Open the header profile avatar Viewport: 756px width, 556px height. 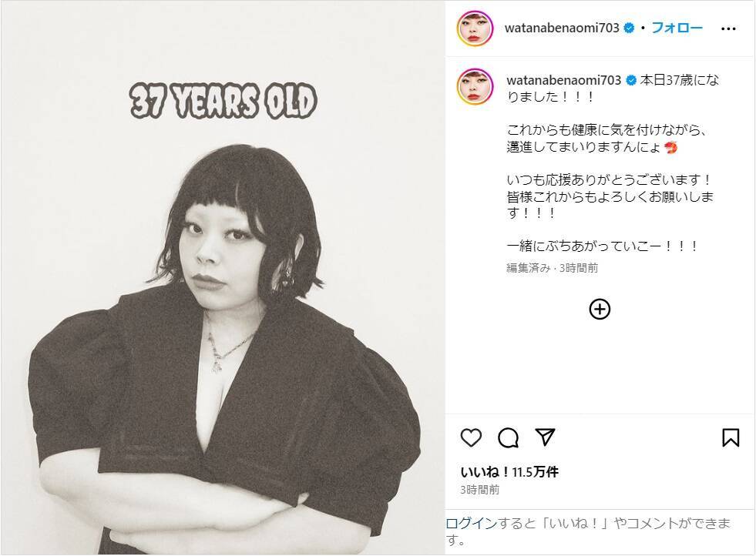pyautogui.click(x=475, y=28)
